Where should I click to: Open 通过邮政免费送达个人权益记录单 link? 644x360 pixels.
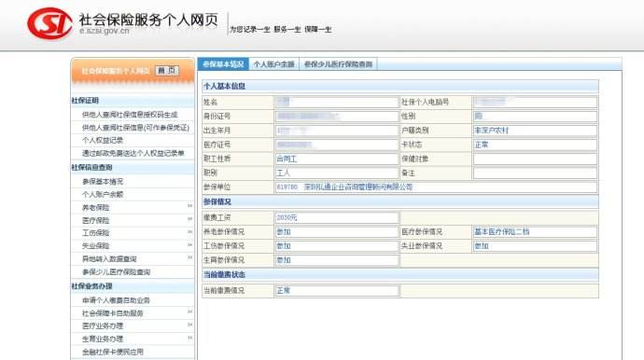[x=133, y=153]
